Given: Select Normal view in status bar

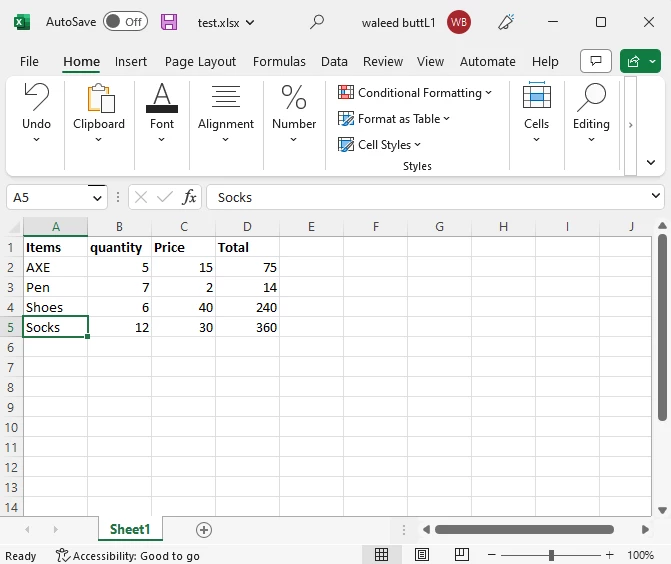Looking at the screenshot, I should [x=381, y=555].
